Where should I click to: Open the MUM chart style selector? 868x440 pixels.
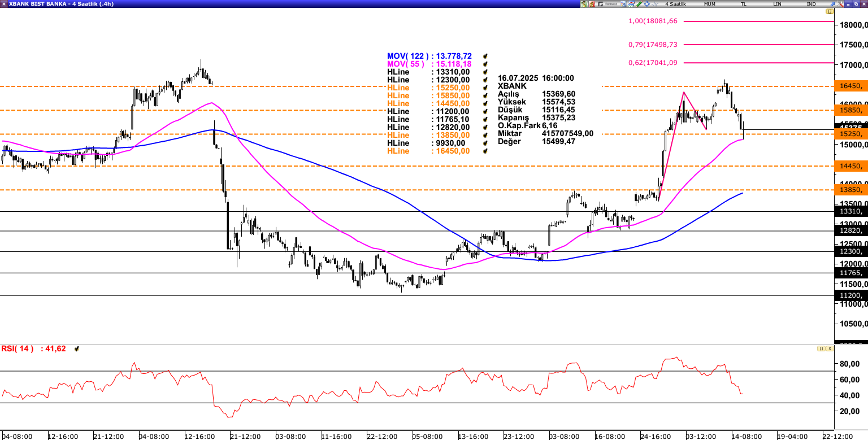(710, 4)
